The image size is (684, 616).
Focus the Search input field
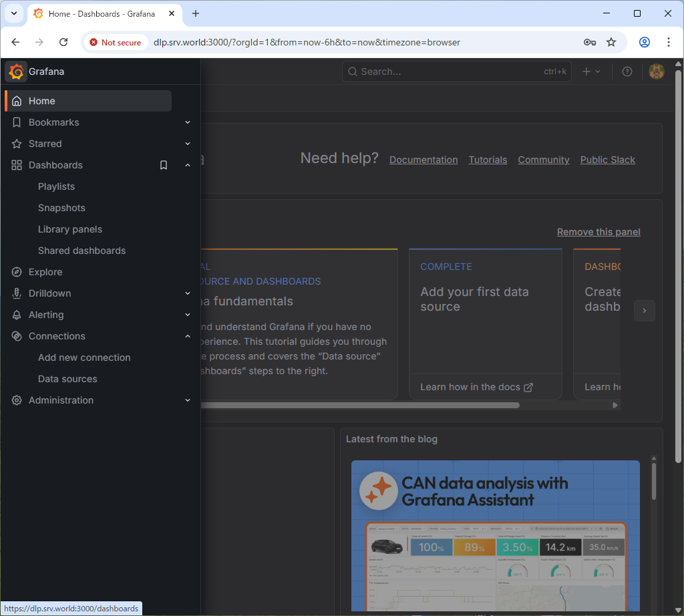[x=457, y=71]
